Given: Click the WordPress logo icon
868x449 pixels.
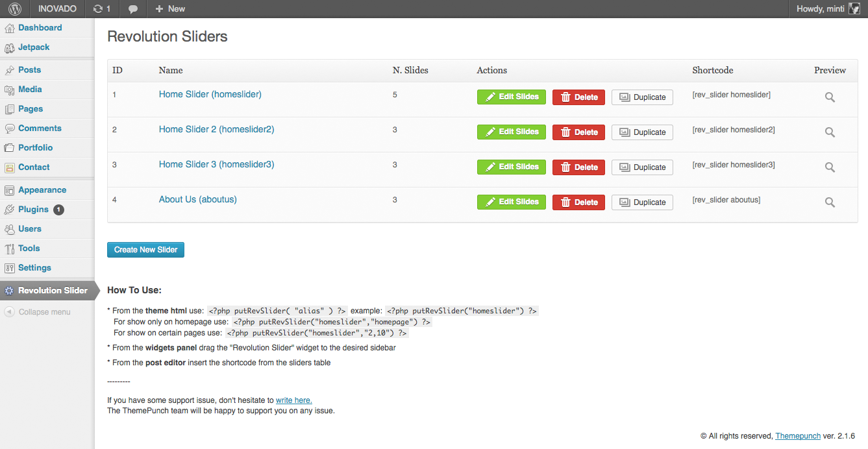Looking at the screenshot, I should pyautogui.click(x=15, y=9).
